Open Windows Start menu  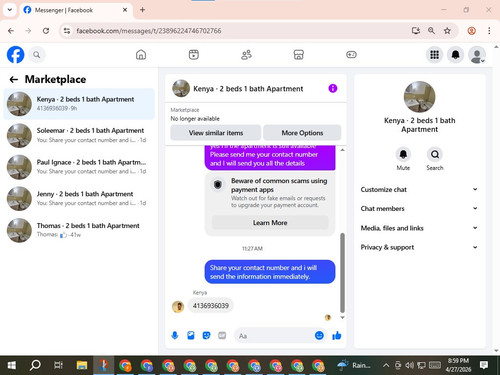[12, 365]
